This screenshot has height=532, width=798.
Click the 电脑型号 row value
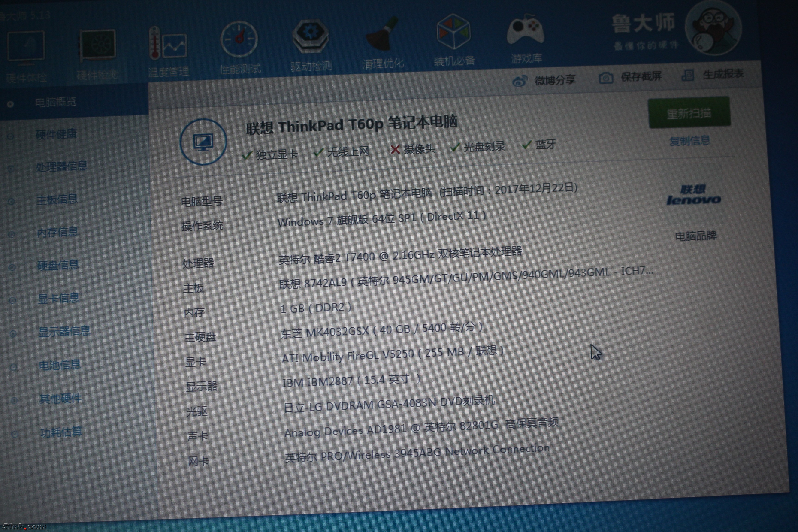(427, 192)
